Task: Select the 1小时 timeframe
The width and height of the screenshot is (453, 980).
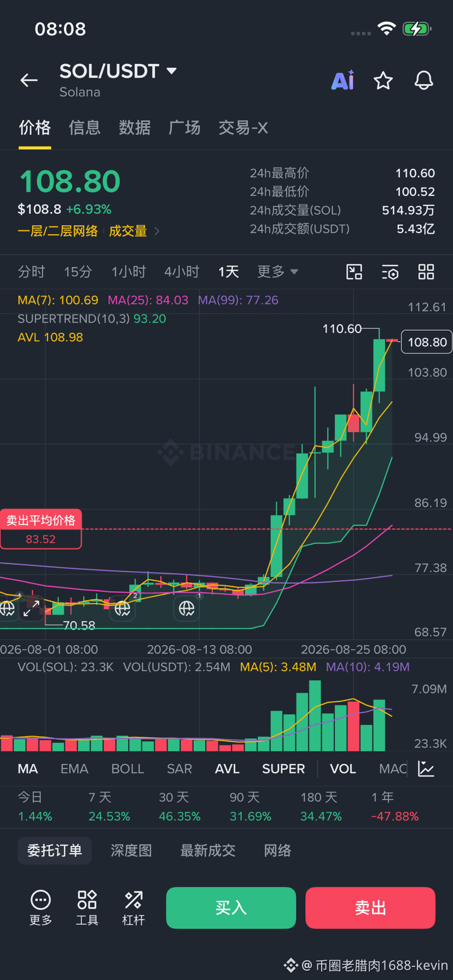Action: coord(129,272)
